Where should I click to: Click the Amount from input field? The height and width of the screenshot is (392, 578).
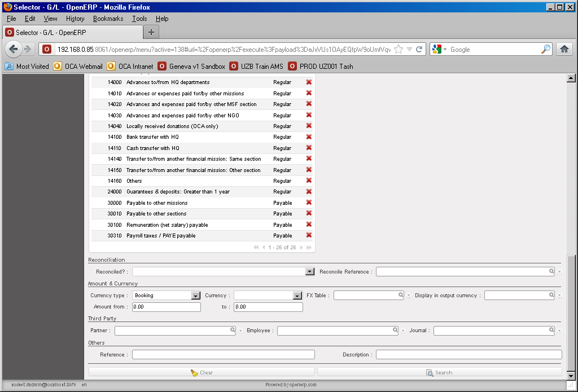point(167,307)
